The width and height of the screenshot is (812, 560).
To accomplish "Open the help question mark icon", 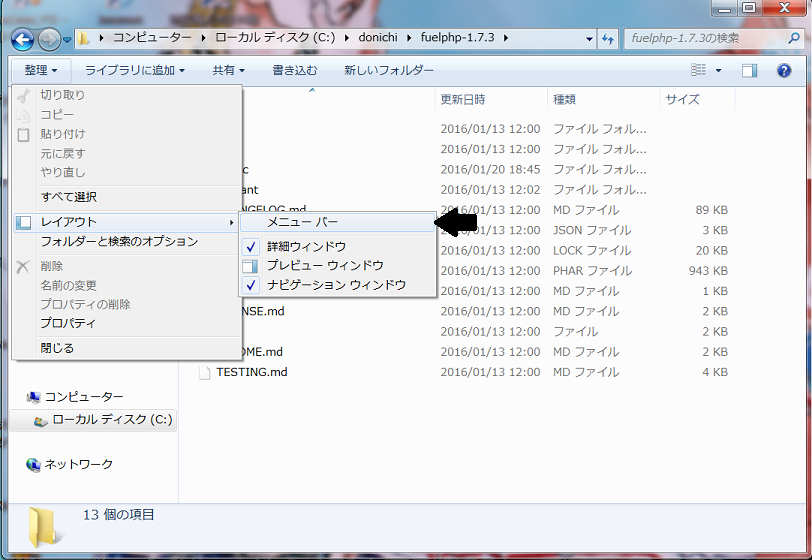I will (x=784, y=70).
